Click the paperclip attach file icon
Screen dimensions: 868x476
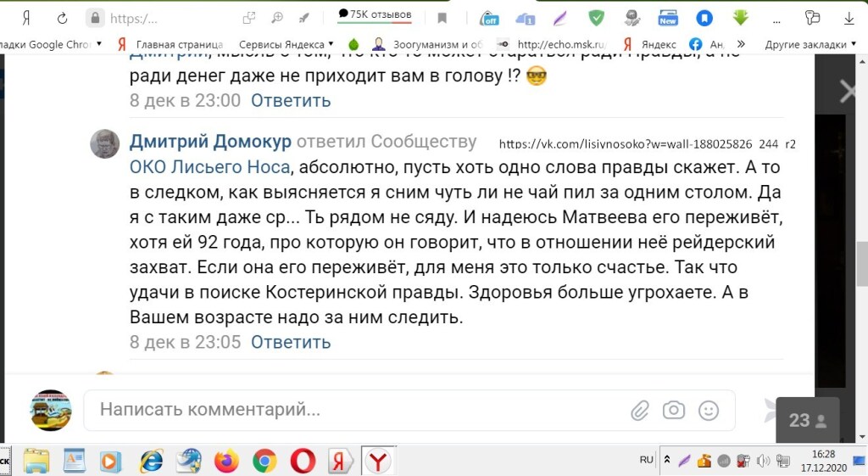pyautogui.click(x=639, y=411)
